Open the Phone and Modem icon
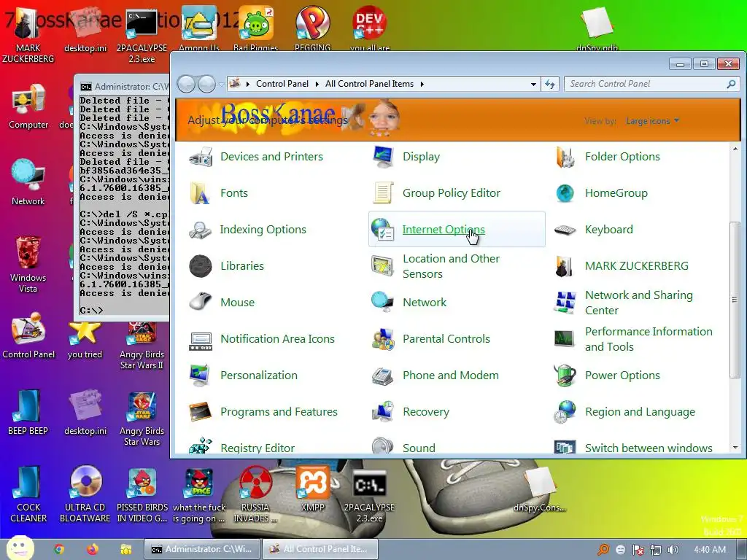This screenshot has height=560, width=747. (383, 376)
